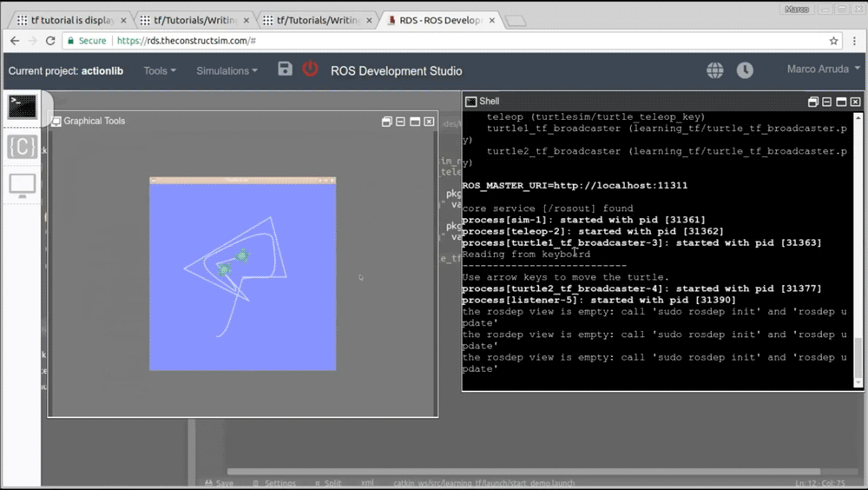Reload the browser page
The height and width of the screenshot is (490, 868).
tap(50, 41)
